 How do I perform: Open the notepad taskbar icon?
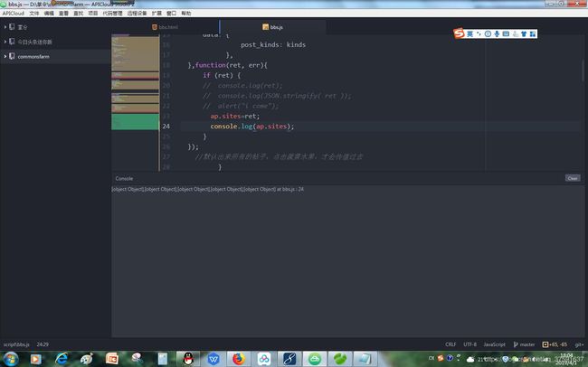[x=365, y=359]
